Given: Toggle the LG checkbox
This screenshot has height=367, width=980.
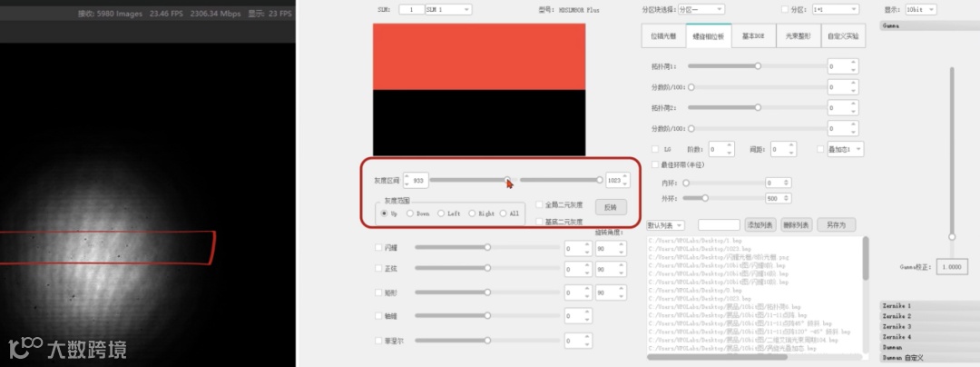Looking at the screenshot, I should [655, 149].
